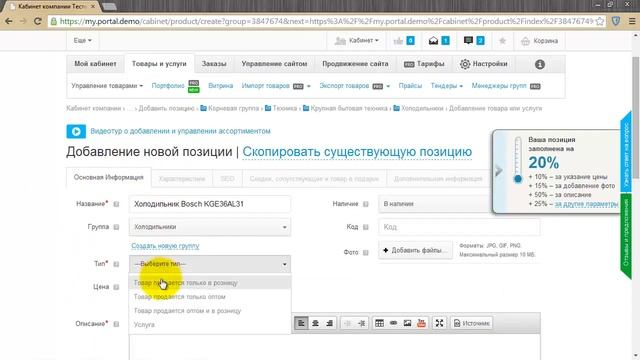640x360 pixels.
Task: Select 'Товар продается только оптом'
Action: (210, 297)
